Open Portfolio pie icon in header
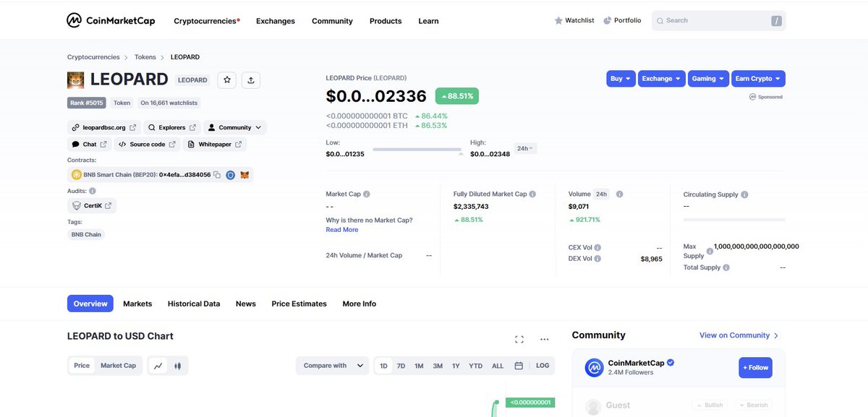Viewport: 868px width, 417px height. [x=608, y=21]
